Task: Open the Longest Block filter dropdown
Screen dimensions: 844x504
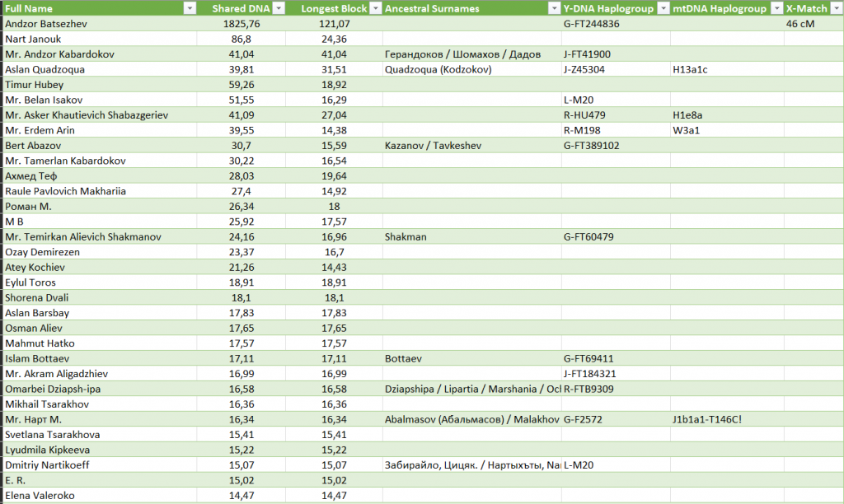Action: point(374,8)
